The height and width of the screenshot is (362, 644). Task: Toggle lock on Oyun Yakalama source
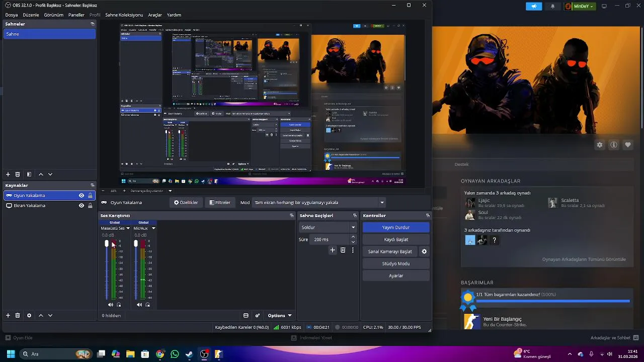click(x=90, y=196)
